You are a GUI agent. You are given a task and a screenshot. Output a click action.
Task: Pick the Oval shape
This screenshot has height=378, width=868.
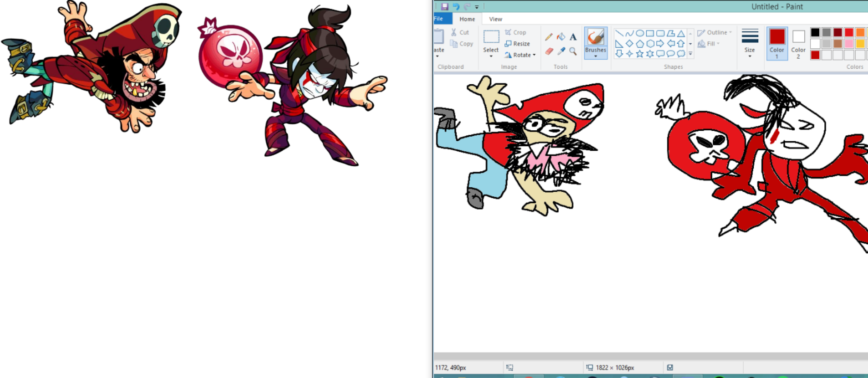pos(640,33)
